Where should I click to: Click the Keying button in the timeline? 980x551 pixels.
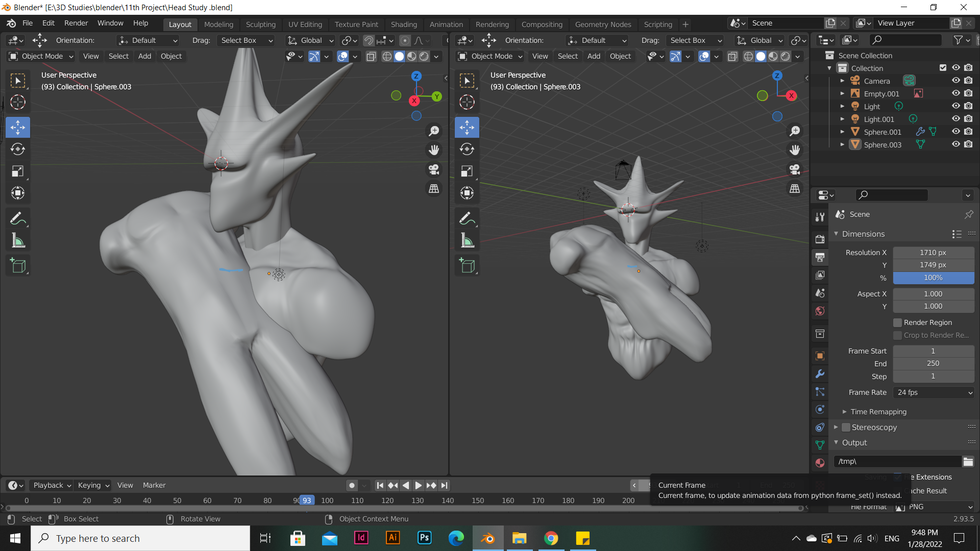[93, 485]
